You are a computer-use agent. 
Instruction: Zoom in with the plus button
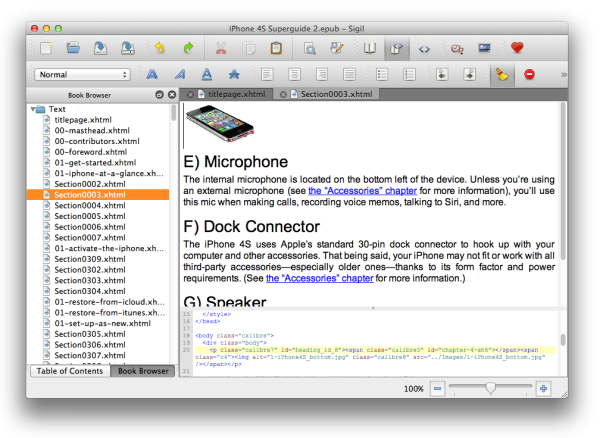pyautogui.click(x=543, y=389)
